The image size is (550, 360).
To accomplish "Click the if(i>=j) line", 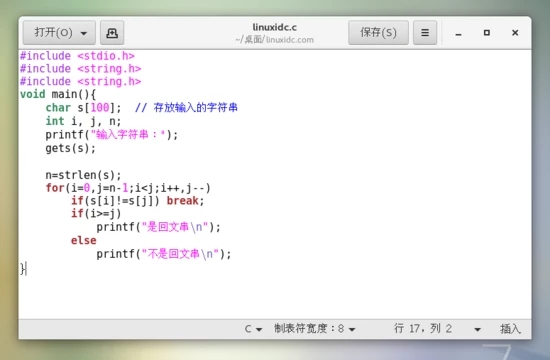I will click(96, 214).
